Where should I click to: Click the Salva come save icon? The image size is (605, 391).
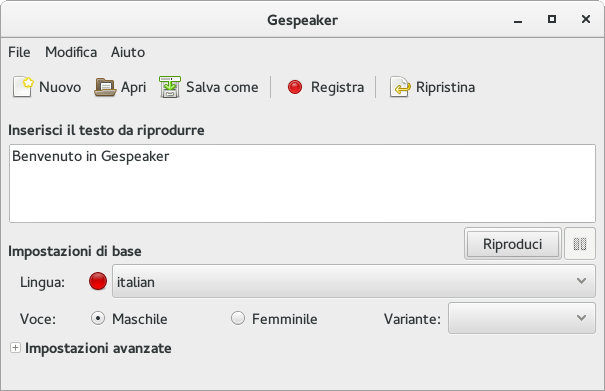(x=170, y=87)
